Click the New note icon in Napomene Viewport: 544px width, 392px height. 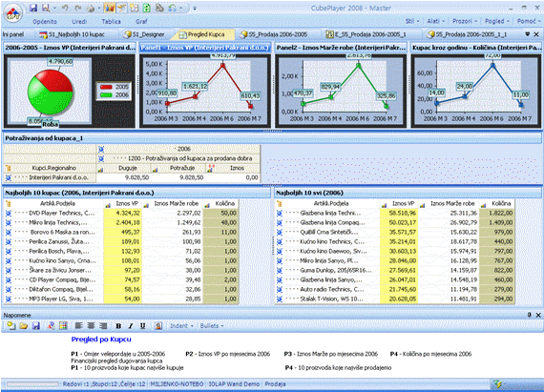pyautogui.click(x=11, y=325)
